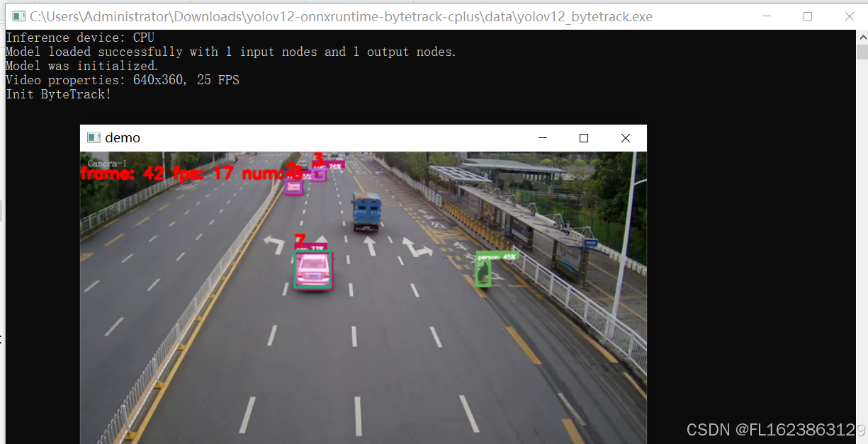Click the maximize icon of the demo window
This screenshot has width=868, height=444.
click(x=584, y=138)
